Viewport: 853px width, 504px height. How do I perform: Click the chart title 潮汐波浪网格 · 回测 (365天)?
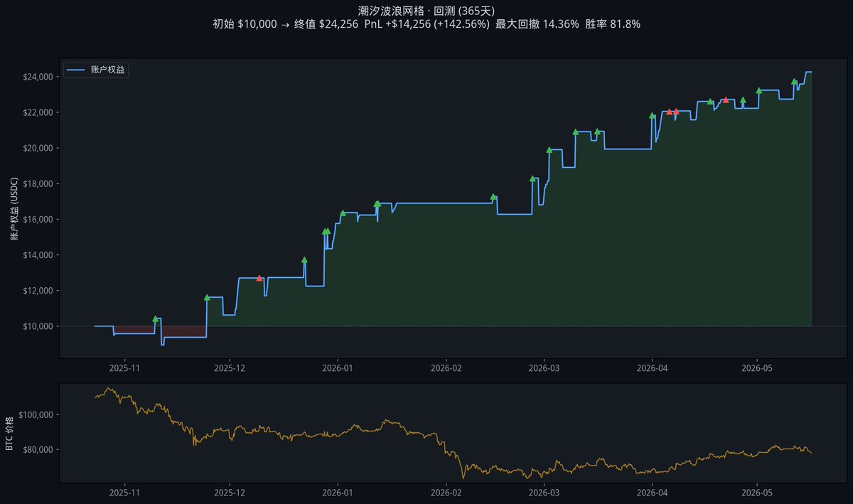click(x=426, y=10)
